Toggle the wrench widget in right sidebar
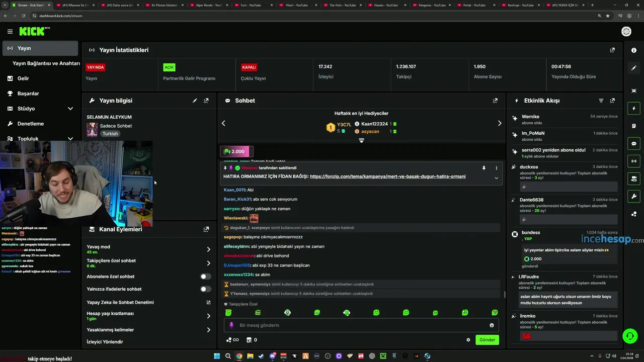The width and height of the screenshot is (644, 362). tap(634, 196)
